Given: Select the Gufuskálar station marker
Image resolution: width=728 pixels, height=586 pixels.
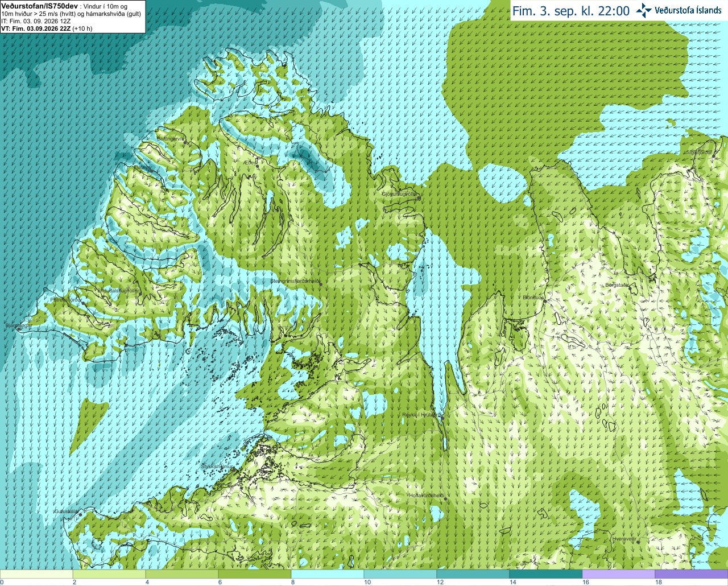Looking at the screenshot, I should point(81,514).
